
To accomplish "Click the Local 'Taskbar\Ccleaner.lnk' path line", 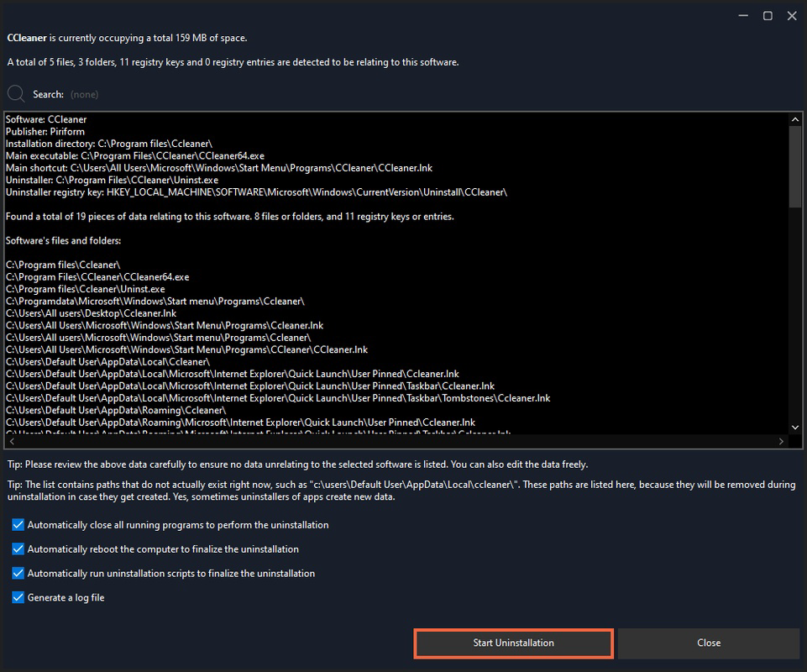I will [250, 386].
